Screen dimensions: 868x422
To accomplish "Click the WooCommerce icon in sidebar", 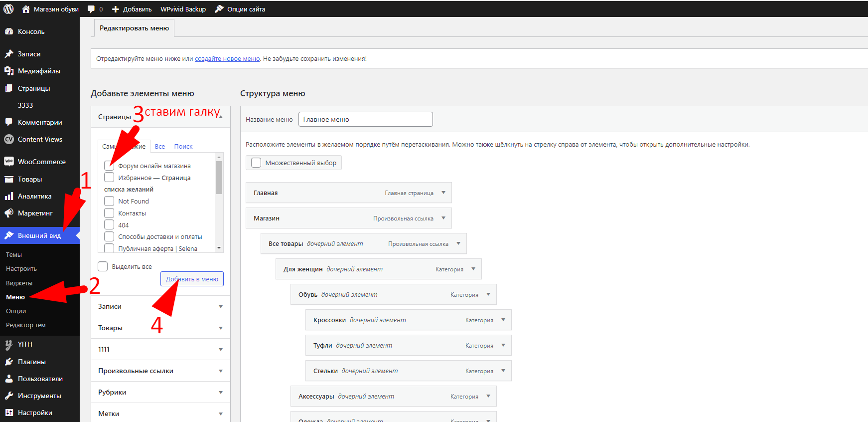I will tap(9, 162).
